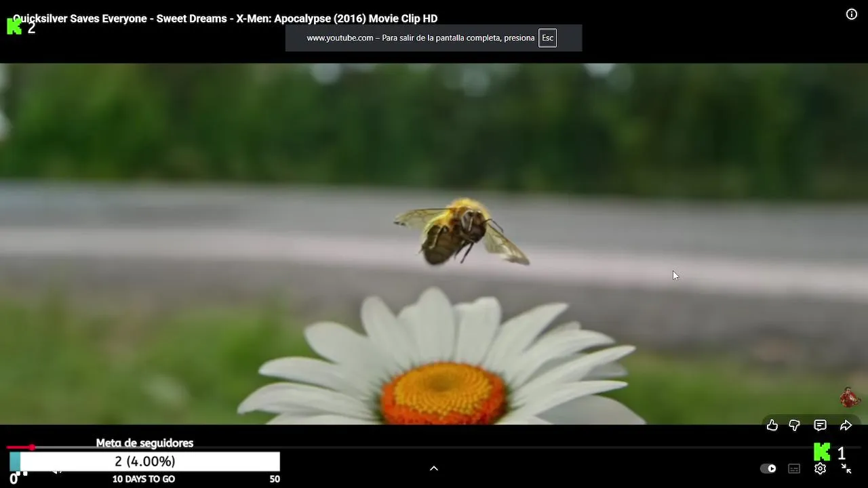The image size is (868, 488).
Task: Click the Esc key hint box
Action: (547, 38)
